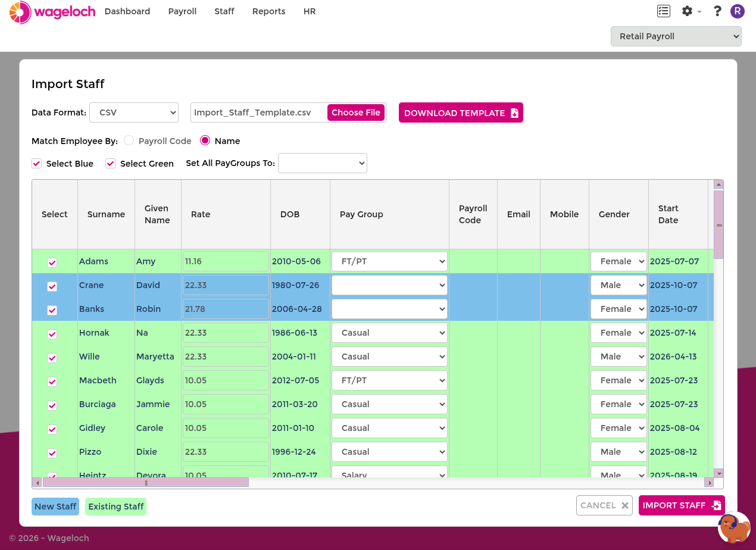This screenshot has height=550, width=756.
Task: Open the Data Format CSV dropdown
Action: [134, 112]
